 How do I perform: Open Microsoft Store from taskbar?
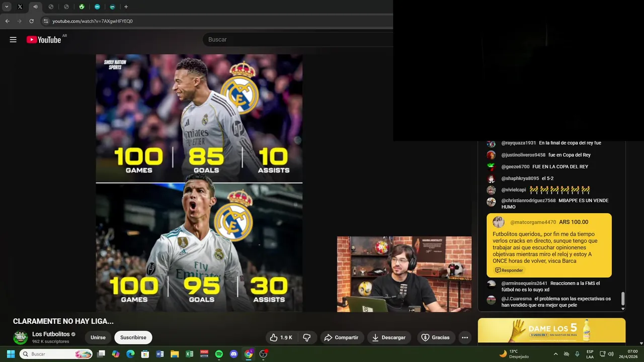145,354
